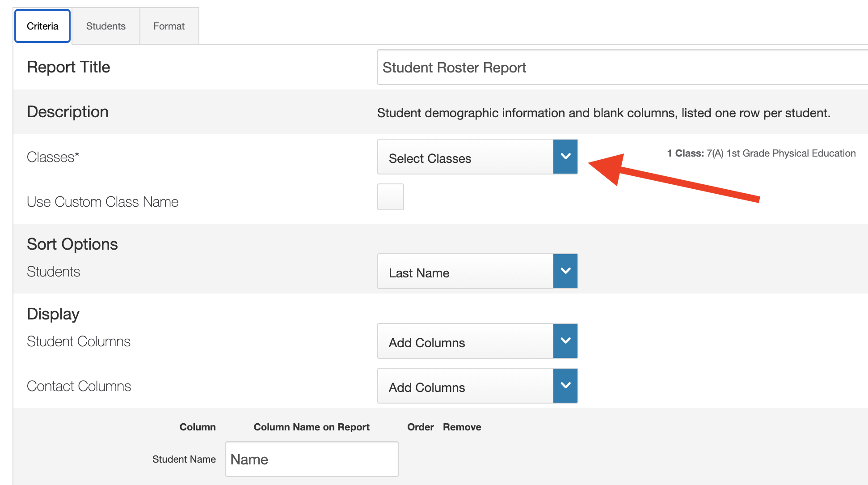Switch to the Criteria tab
The image size is (868, 485).
click(x=42, y=26)
